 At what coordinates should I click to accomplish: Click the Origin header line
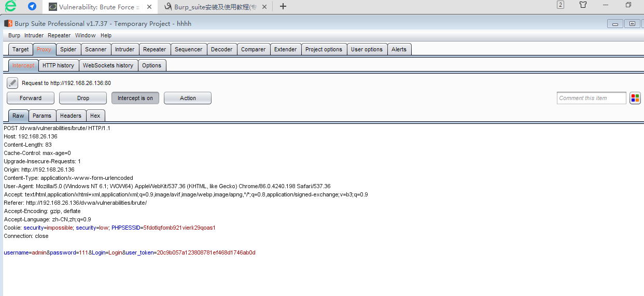point(39,170)
